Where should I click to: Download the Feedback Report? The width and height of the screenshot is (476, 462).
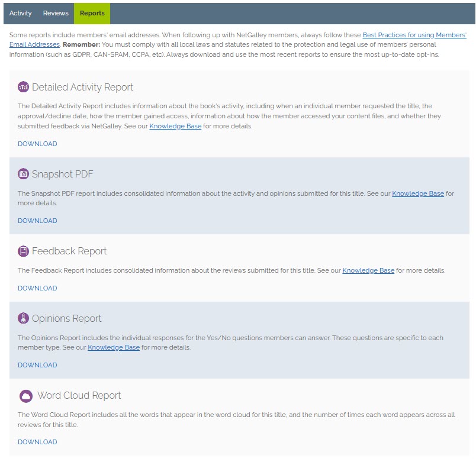pyautogui.click(x=37, y=288)
